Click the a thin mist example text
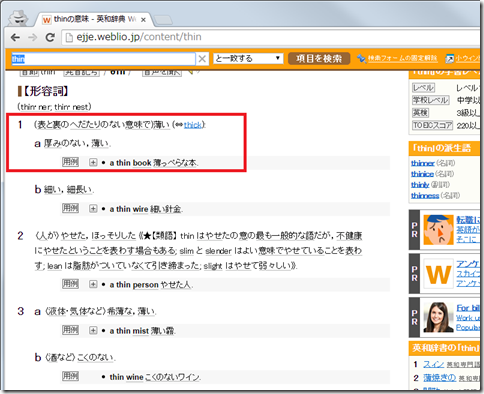The image size is (484, 394). [143, 331]
